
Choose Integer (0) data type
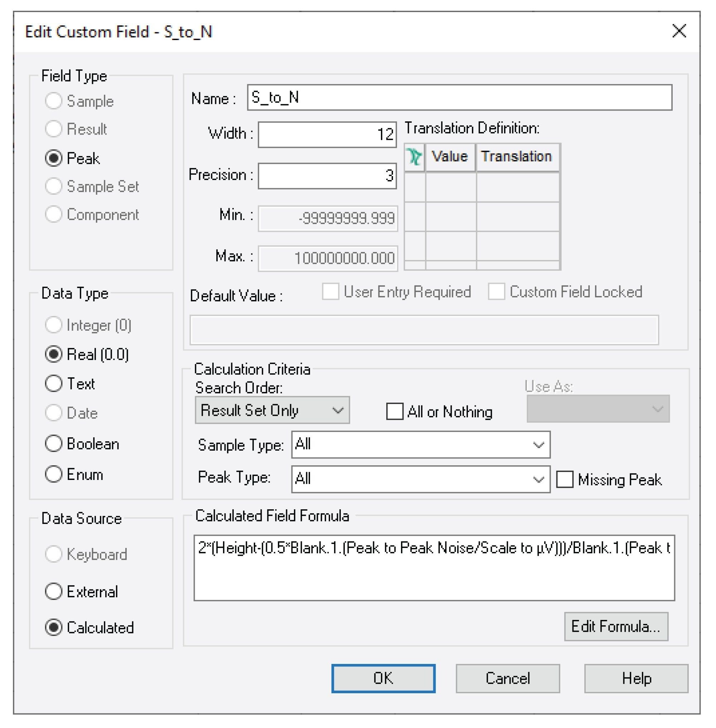click(53, 325)
